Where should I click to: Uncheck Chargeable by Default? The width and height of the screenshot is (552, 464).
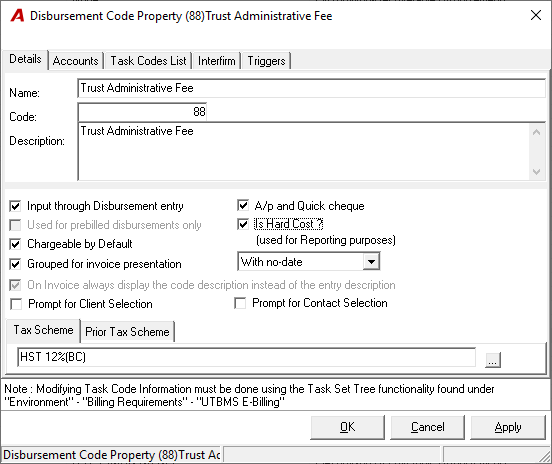point(15,244)
